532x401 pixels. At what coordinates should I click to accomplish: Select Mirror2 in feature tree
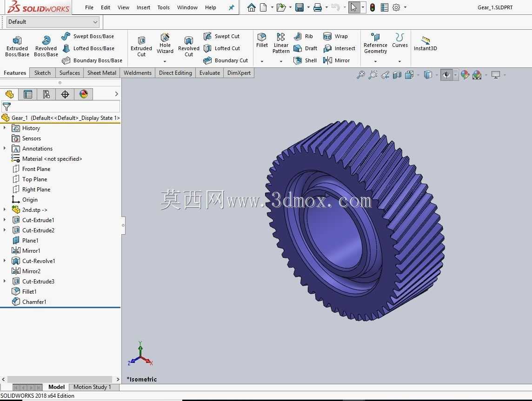tap(26, 271)
